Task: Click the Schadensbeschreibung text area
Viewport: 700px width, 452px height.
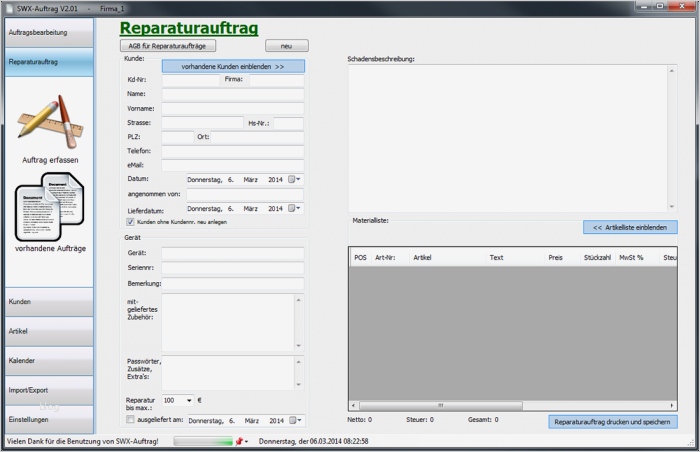Action: pos(508,138)
